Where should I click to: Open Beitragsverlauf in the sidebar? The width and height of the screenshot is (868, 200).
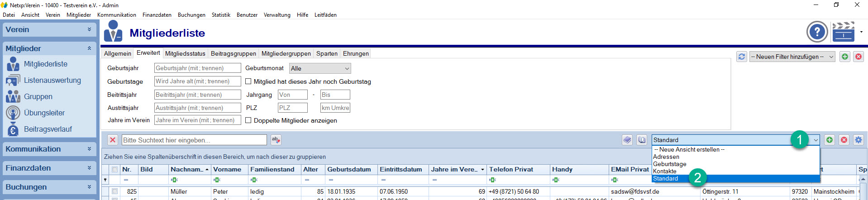(x=48, y=129)
